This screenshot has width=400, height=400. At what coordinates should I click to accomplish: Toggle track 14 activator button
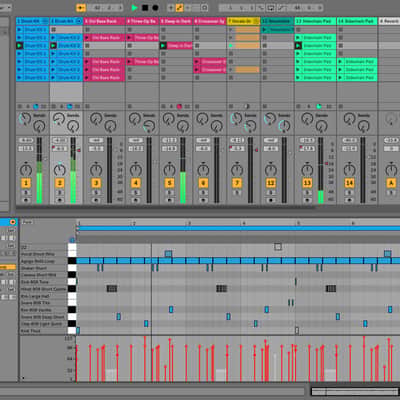tap(349, 183)
